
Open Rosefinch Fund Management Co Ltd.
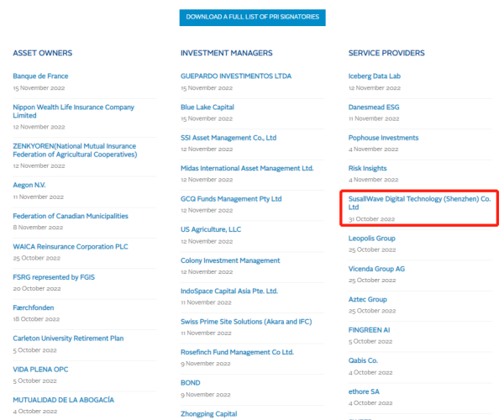pos(237,352)
